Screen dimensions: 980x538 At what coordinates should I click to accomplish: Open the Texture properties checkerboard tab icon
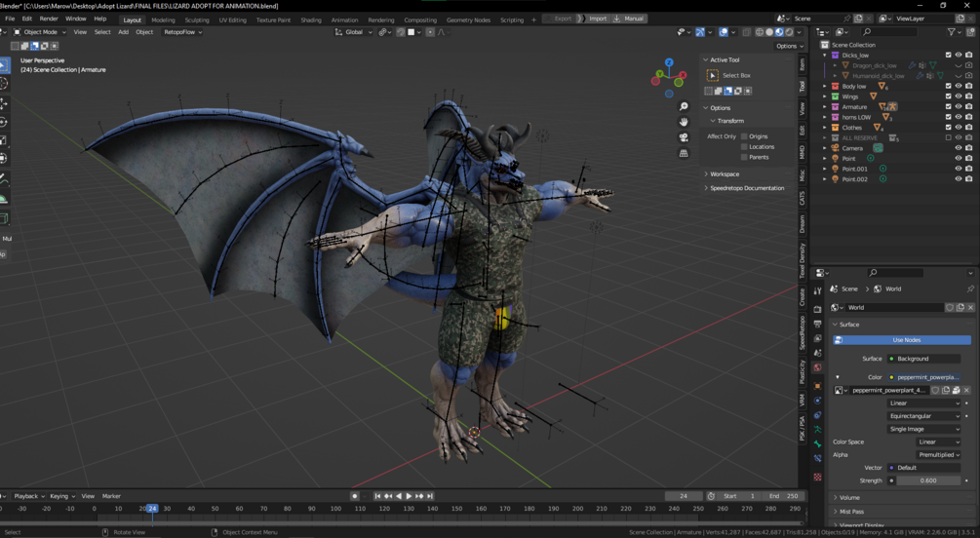pyautogui.click(x=817, y=477)
